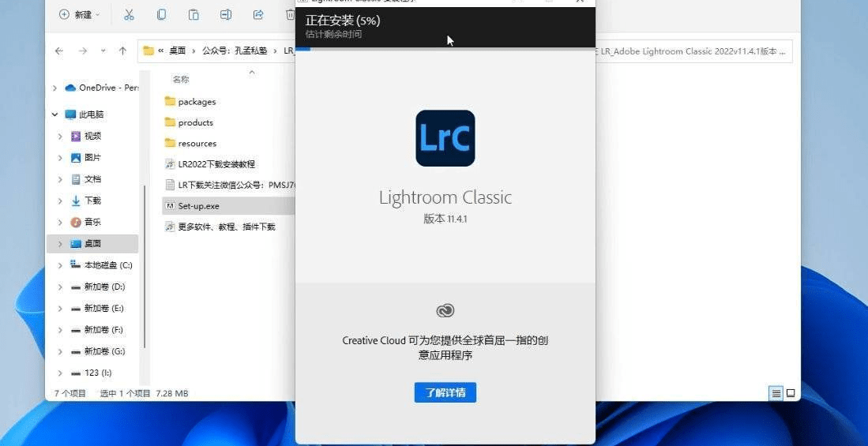
Task: Expand the 123 (I:) drive node
Action: [x=60, y=373]
